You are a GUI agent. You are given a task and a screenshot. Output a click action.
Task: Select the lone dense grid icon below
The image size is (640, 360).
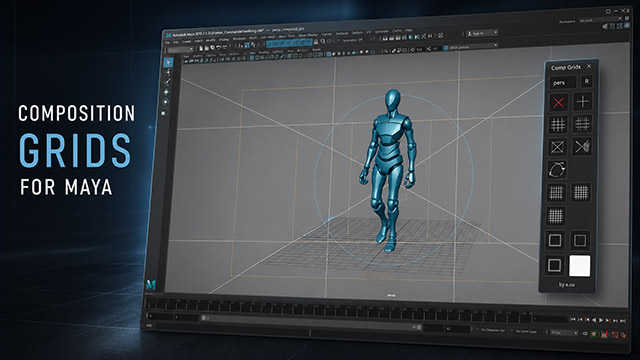pyautogui.click(x=556, y=216)
